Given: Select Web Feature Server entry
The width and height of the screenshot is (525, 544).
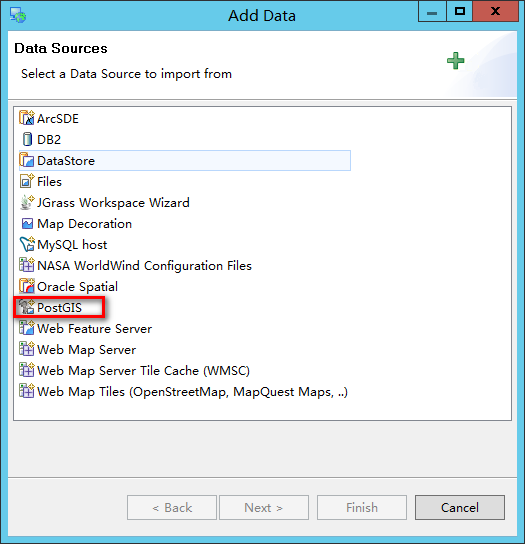Looking at the screenshot, I should point(85,329).
